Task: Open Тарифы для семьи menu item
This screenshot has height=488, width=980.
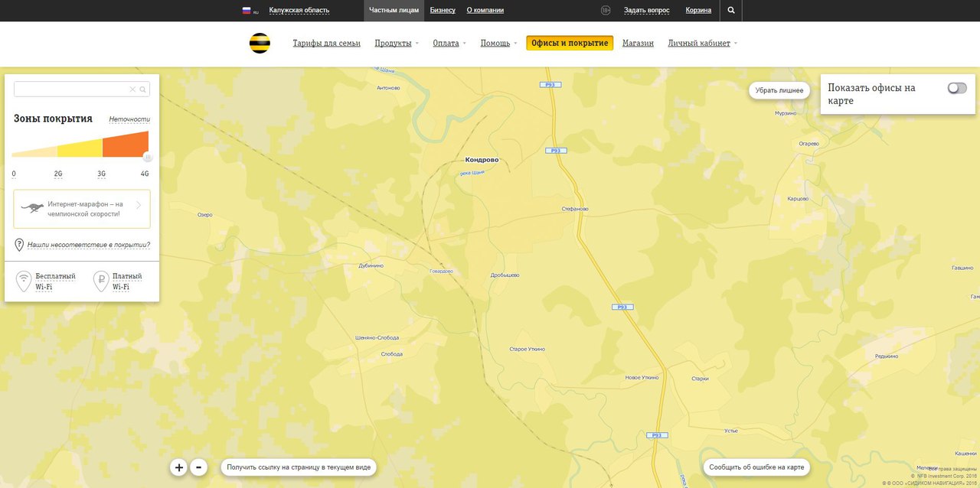Action: (326, 43)
